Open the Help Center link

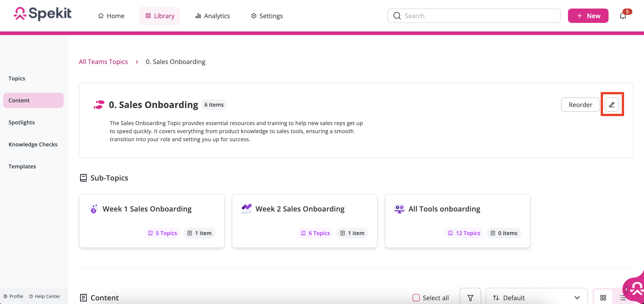click(44, 296)
